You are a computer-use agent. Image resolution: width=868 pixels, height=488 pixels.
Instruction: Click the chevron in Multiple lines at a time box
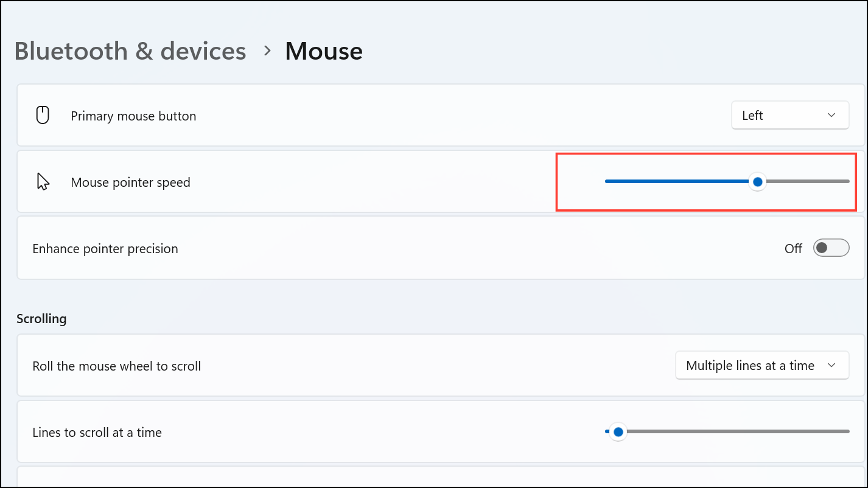coord(831,366)
